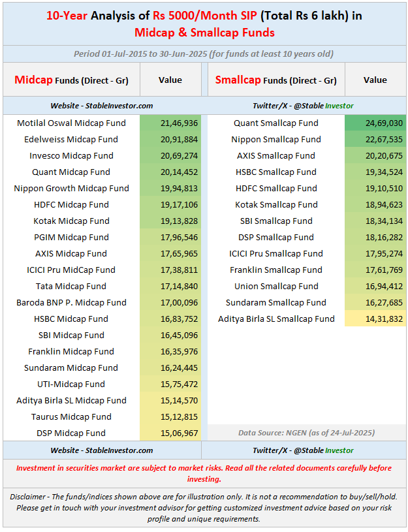Click Edelweiss Midcap Fund row label
The height and width of the screenshot is (532, 408).
pos(71,139)
